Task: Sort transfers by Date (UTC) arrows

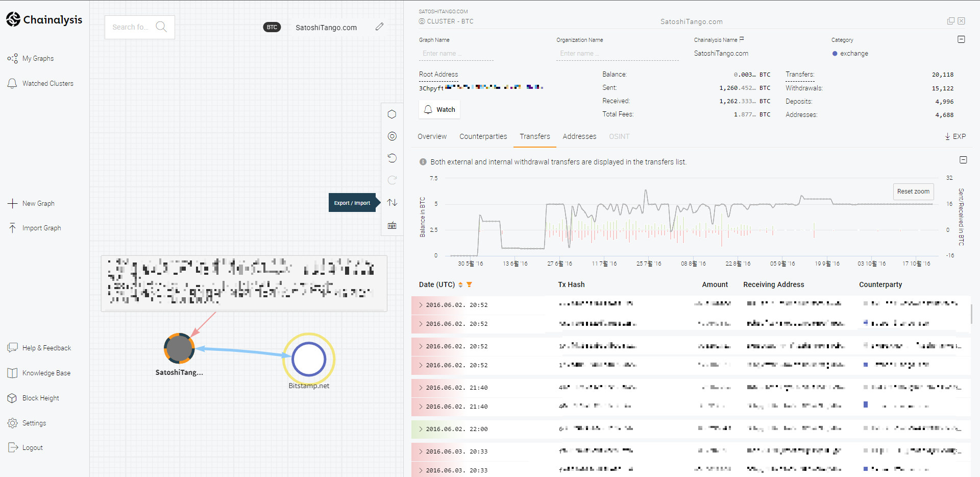Action: coord(460,284)
